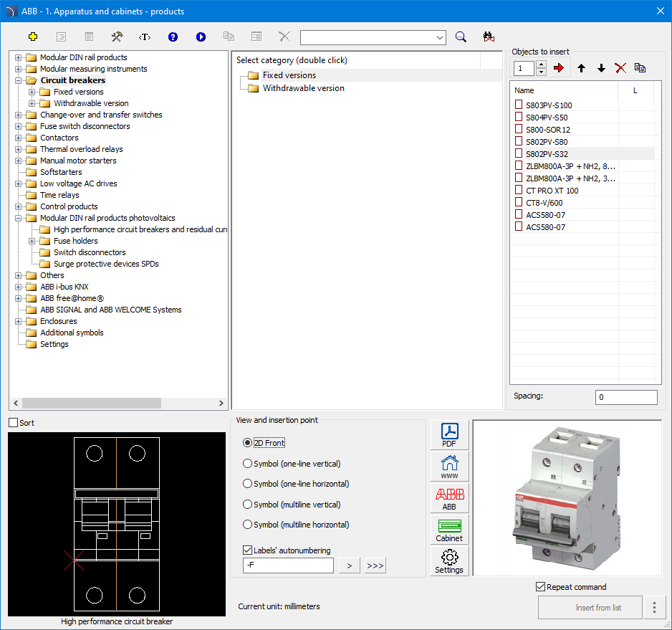This screenshot has height=630, width=672.
Task: Click the yellow plus add icon
Action: (33, 37)
